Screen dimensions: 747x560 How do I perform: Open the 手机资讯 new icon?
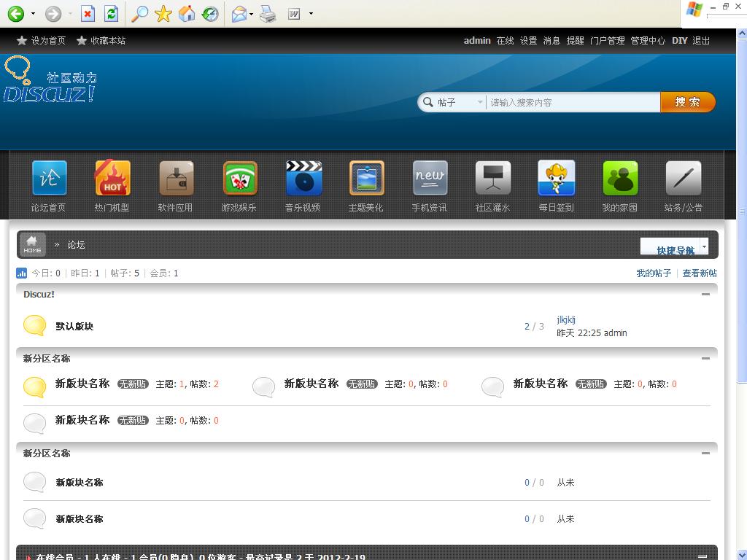pos(430,178)
